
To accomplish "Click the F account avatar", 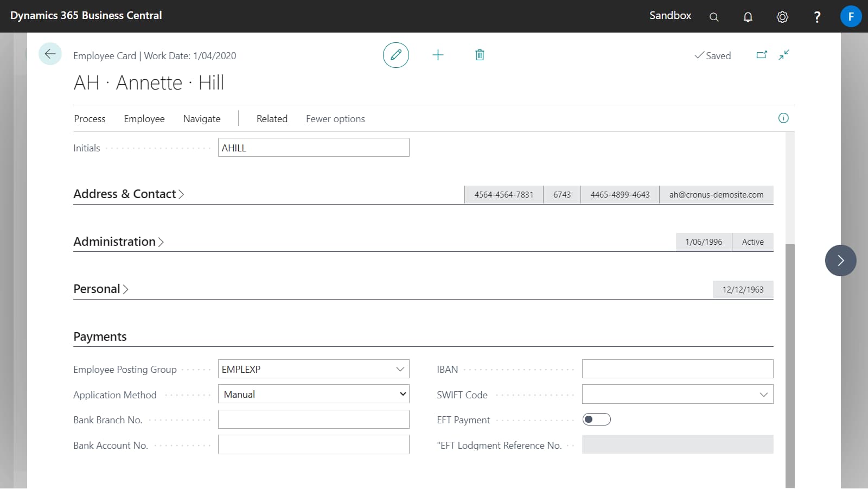I will click(x=851, y=16).
